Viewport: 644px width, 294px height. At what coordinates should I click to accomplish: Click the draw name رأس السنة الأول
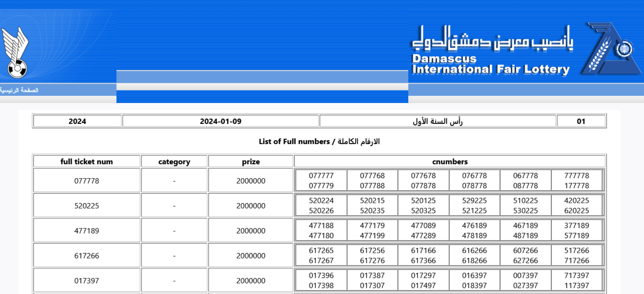point(437,121)
